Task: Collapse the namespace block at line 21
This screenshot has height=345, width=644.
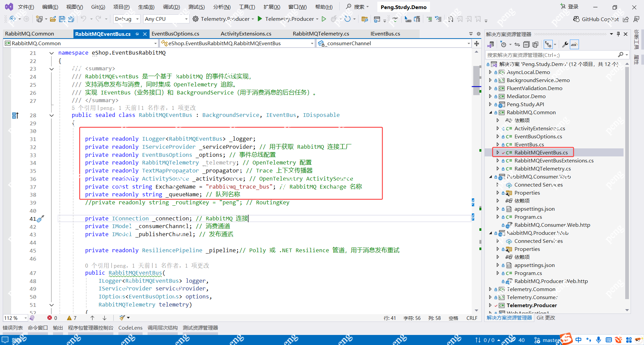Action: point(52,53)
